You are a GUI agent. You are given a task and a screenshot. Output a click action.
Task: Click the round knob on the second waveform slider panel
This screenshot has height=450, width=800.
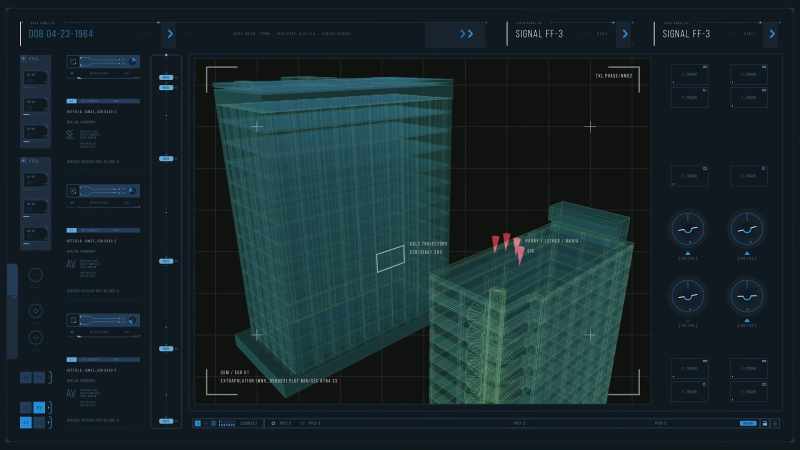click(133, 190)
